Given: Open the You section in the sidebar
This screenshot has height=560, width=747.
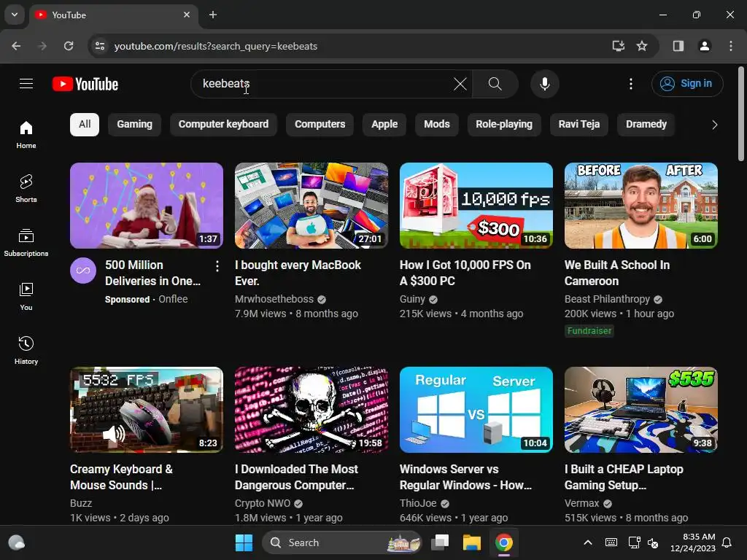Looking at the screenshot, I should [x=26, y=297].
